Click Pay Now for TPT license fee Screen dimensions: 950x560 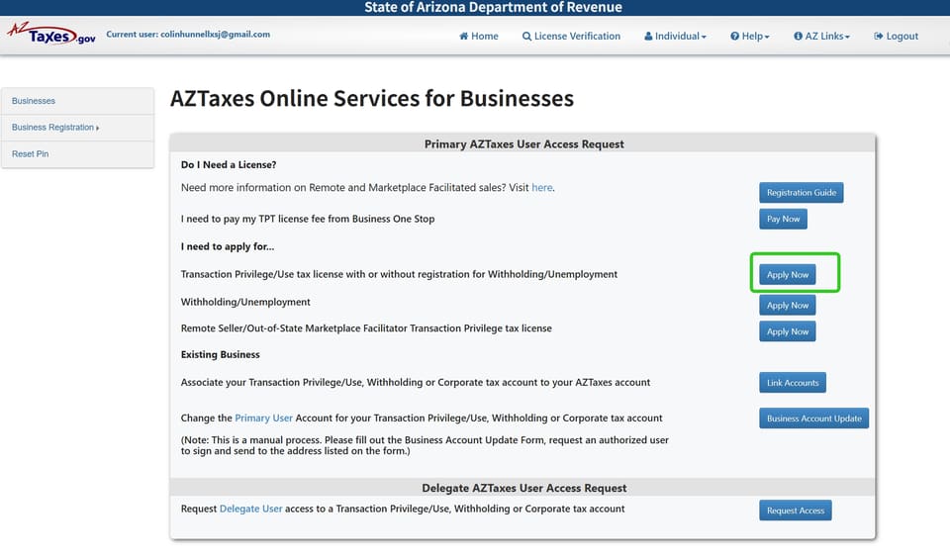(x=783, y=219)
